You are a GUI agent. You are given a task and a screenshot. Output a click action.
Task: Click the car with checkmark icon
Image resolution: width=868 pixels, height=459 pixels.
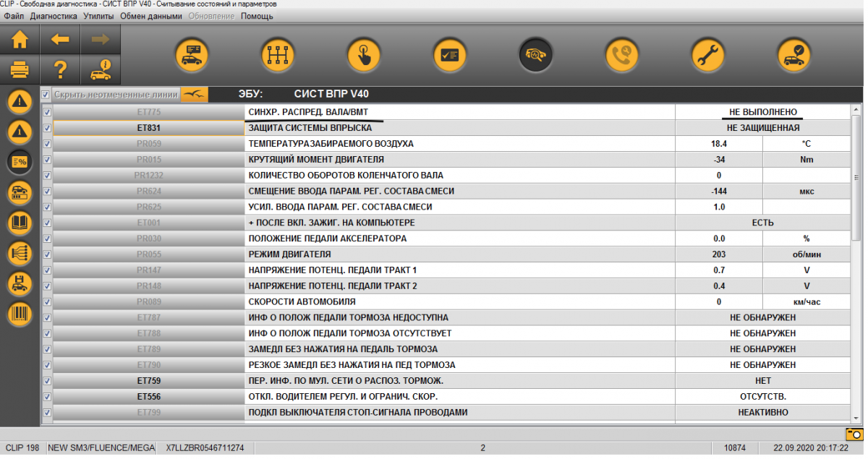[794, 54]
